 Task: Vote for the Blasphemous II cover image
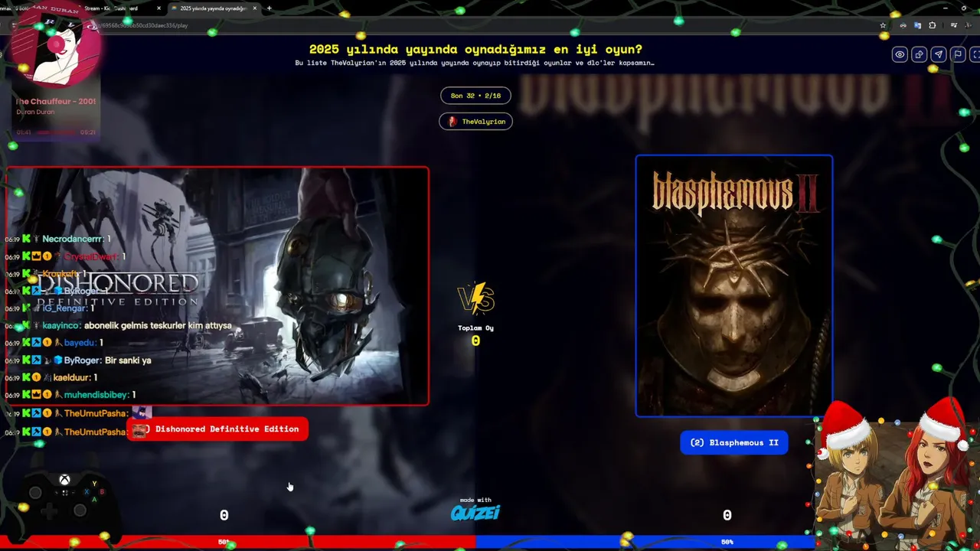pyautogui.click(x=733, y=285)
